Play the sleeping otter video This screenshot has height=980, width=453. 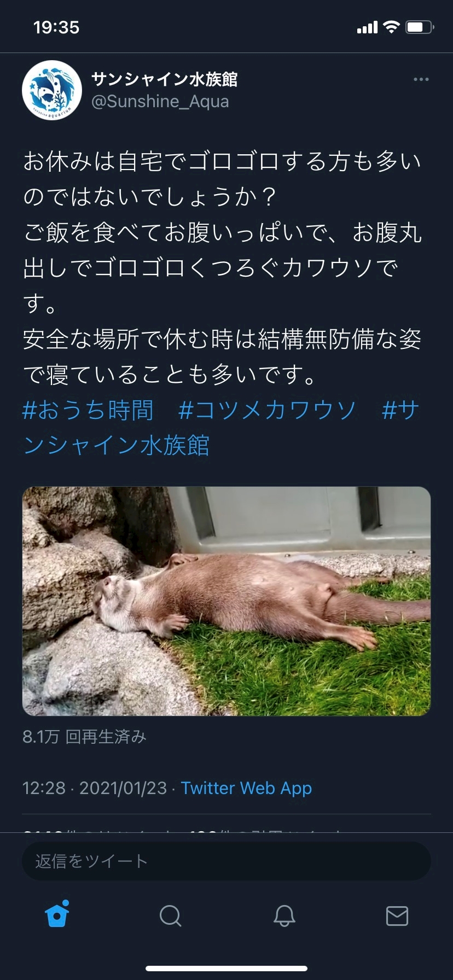coord(226,601)
